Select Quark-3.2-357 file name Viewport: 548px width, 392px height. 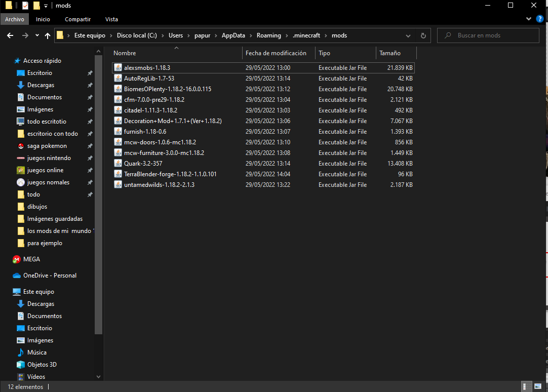(x=143, y=164)
